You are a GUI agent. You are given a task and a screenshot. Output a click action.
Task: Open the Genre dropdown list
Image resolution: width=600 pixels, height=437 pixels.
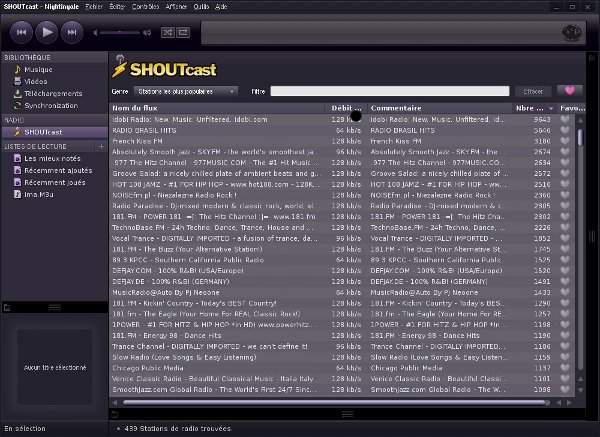point(186,91)
